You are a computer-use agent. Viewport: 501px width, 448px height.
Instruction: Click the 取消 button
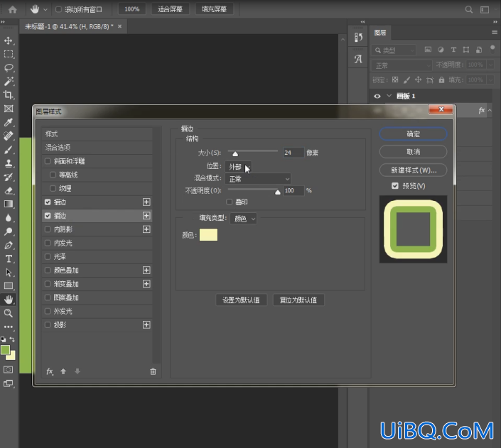click(x=413, y=152)
